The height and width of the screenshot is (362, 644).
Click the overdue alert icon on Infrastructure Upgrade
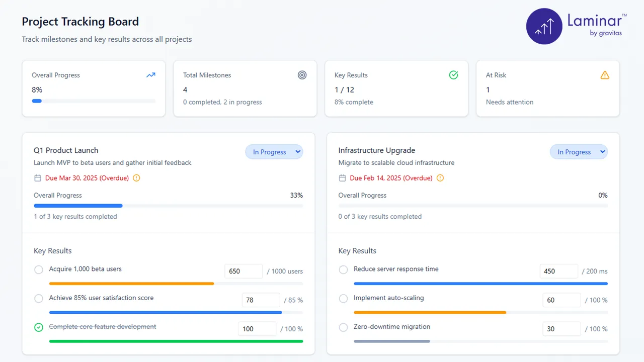(x=440, y=178)
